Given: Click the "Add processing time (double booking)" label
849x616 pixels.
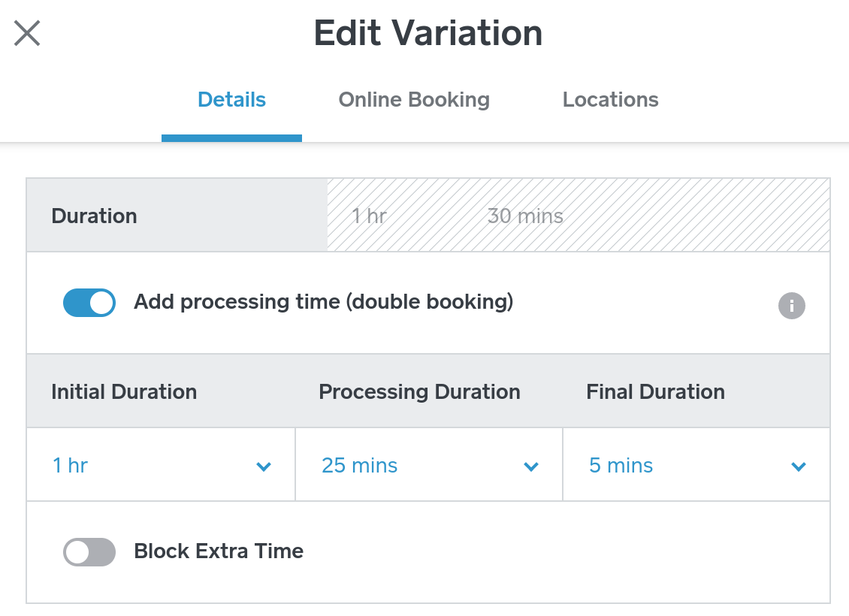Looking at the screenshot, I should point(323,302).
